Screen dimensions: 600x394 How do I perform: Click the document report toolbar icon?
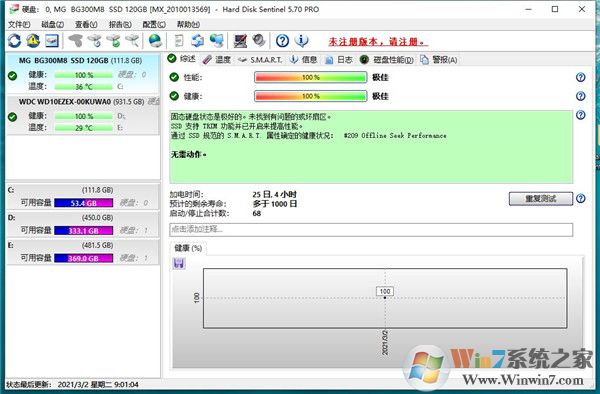click(179, 41)
